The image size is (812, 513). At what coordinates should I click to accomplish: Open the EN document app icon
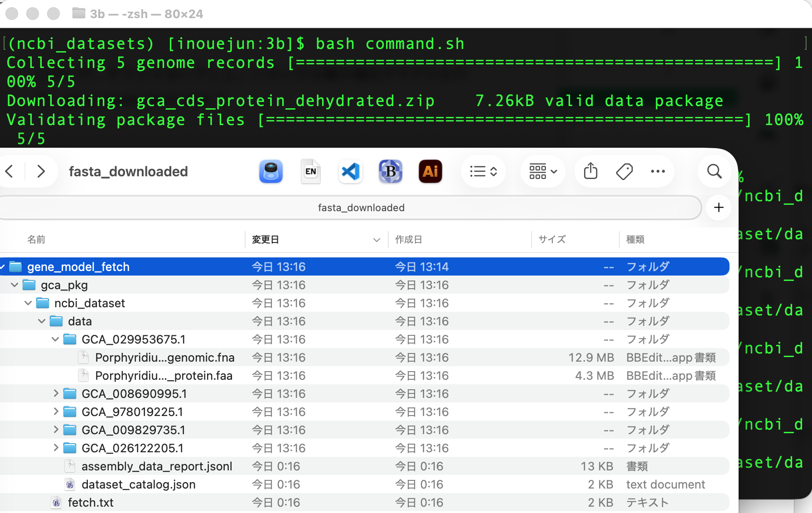pos(311,171)
